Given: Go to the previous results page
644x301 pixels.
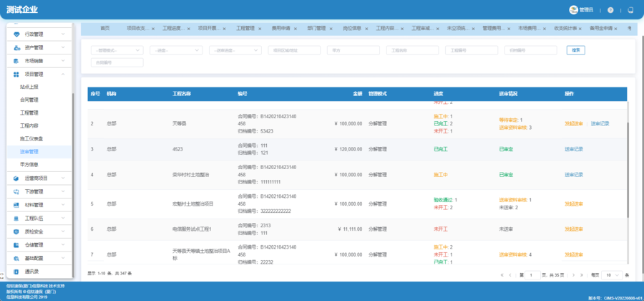Looking at the screenshot, I should (x=510, y=275).
